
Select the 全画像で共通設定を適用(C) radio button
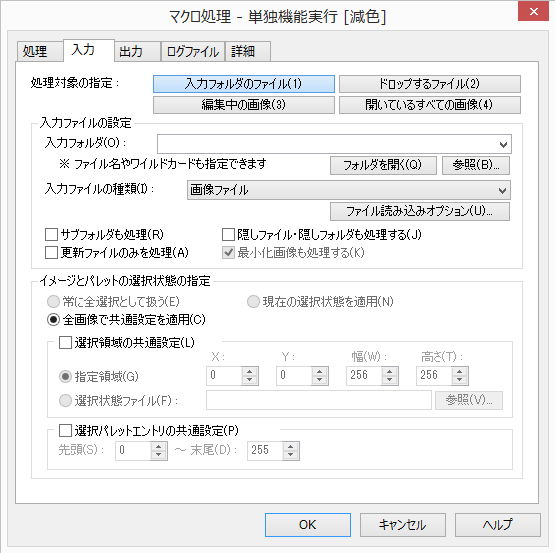click(53, 320)
